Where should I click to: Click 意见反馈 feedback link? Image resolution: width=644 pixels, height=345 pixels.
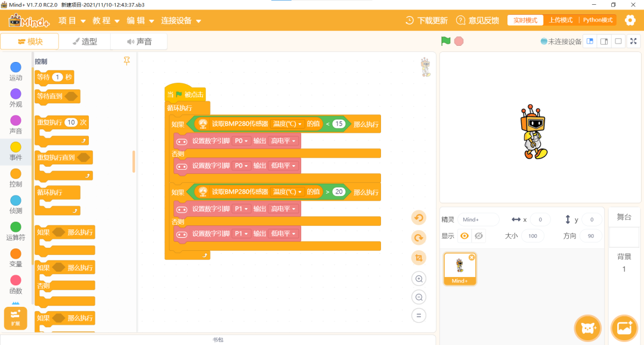[477, 20]
